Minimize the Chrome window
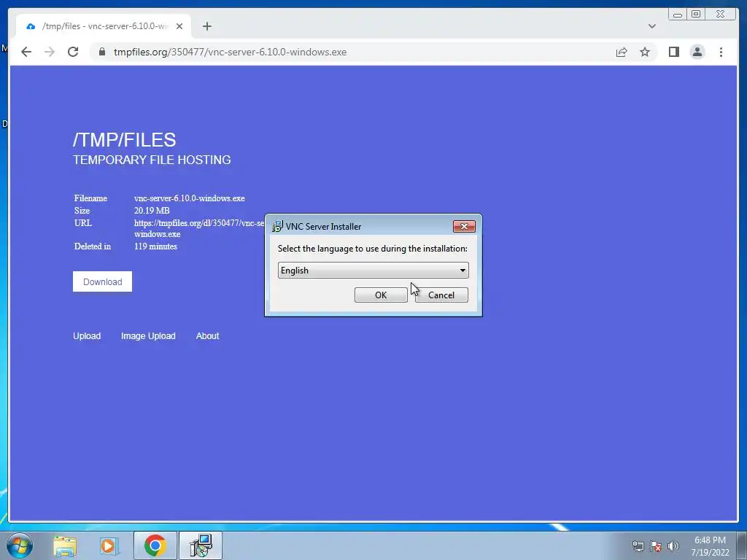Image resolution: width=747 pixels, height=560 pixels. click(678, 15)
